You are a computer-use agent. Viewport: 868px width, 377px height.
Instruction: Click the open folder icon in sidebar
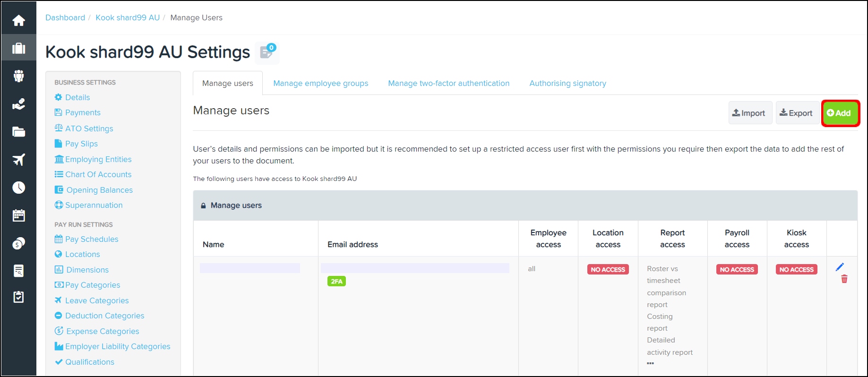click(19, 132)
